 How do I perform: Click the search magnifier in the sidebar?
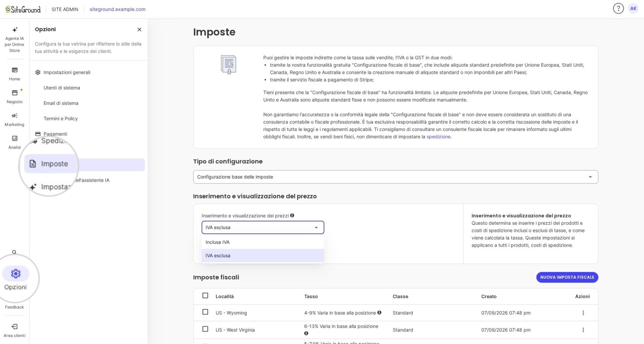14,252
